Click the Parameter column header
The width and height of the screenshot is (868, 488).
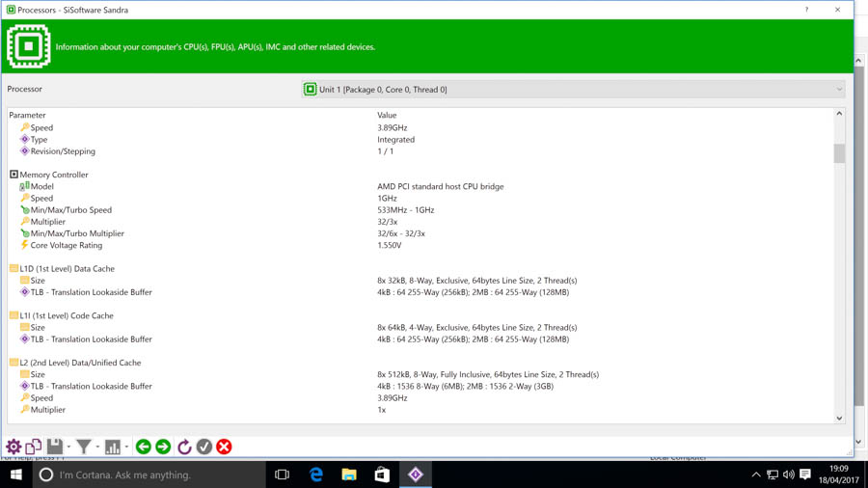[x=27, y=115]
